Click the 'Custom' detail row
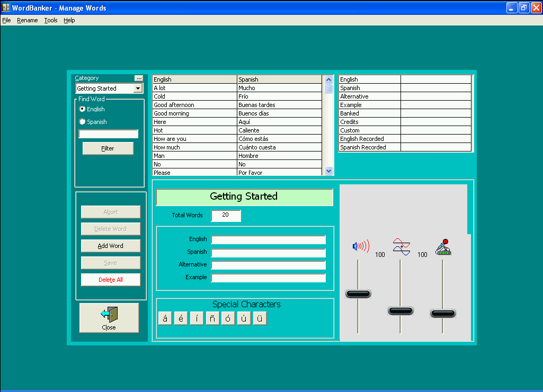 405,130
